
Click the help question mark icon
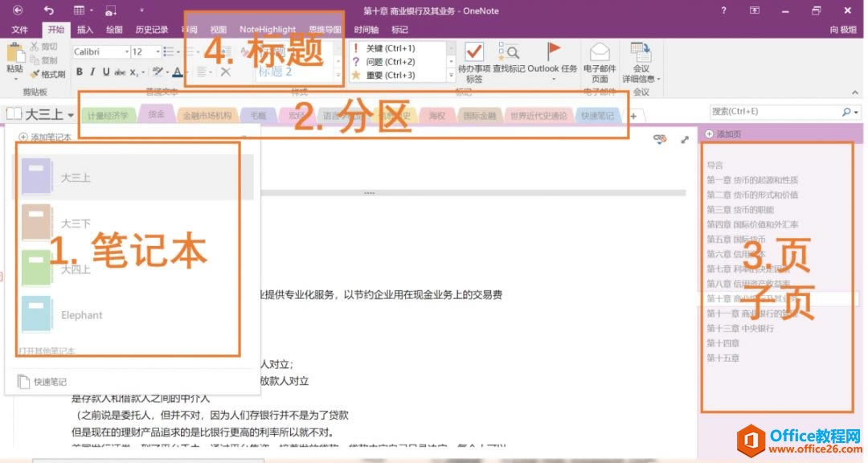[723, 10]
